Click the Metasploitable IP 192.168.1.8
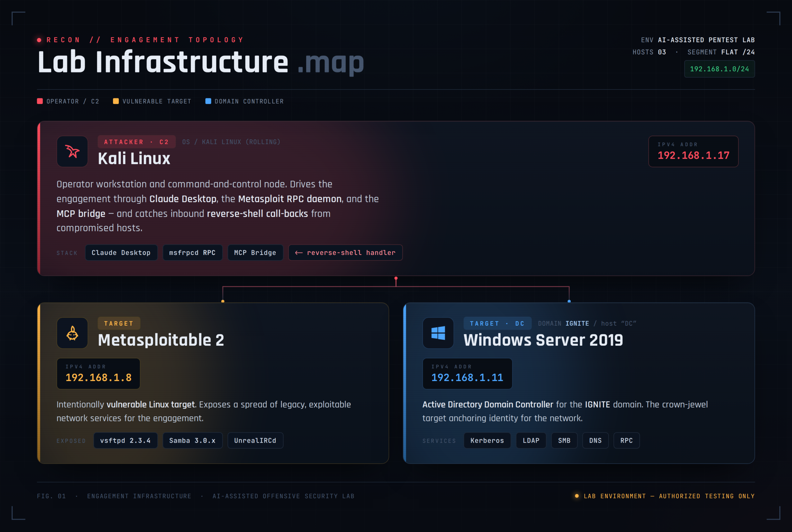The width and height of the screenshot is (792, 532). pyautogui.click(x=98, y=378)
